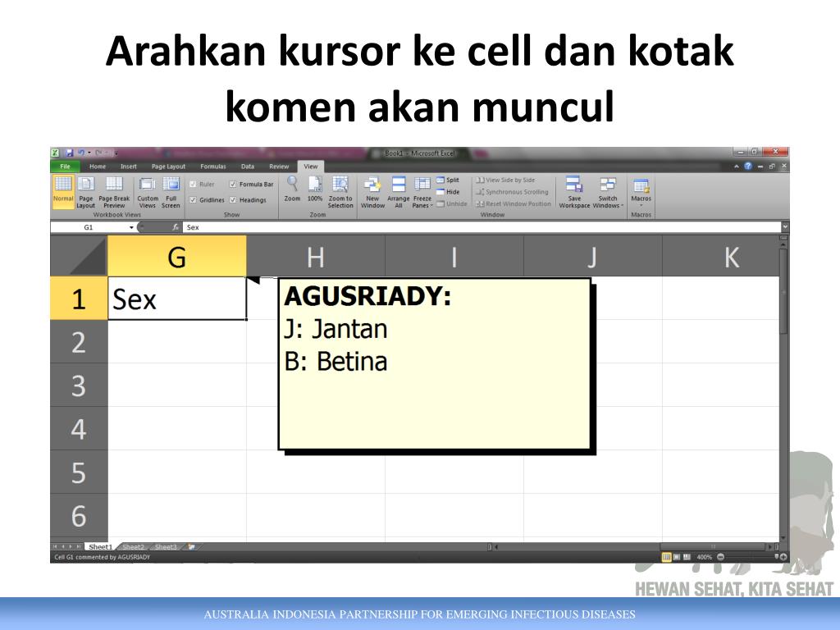Toggle the Formula Bar checkbox
The image size is (840, 630).
coord(233,185)
